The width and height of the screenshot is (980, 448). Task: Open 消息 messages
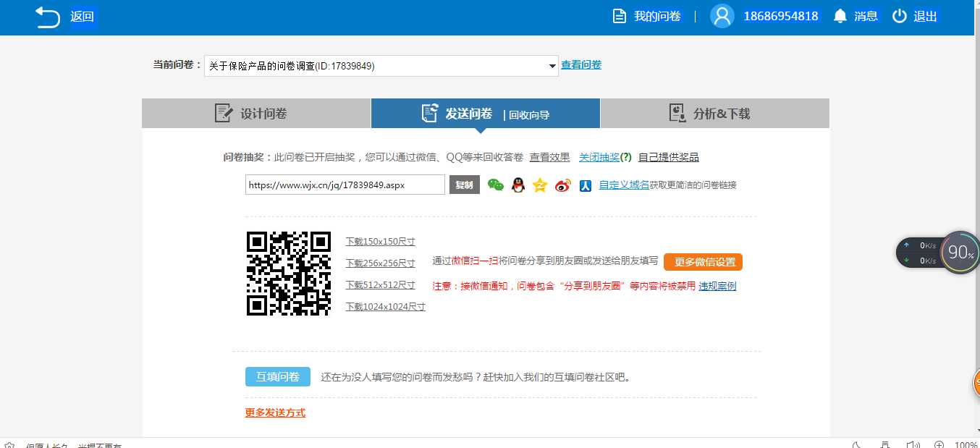click(x=866, y=16)
